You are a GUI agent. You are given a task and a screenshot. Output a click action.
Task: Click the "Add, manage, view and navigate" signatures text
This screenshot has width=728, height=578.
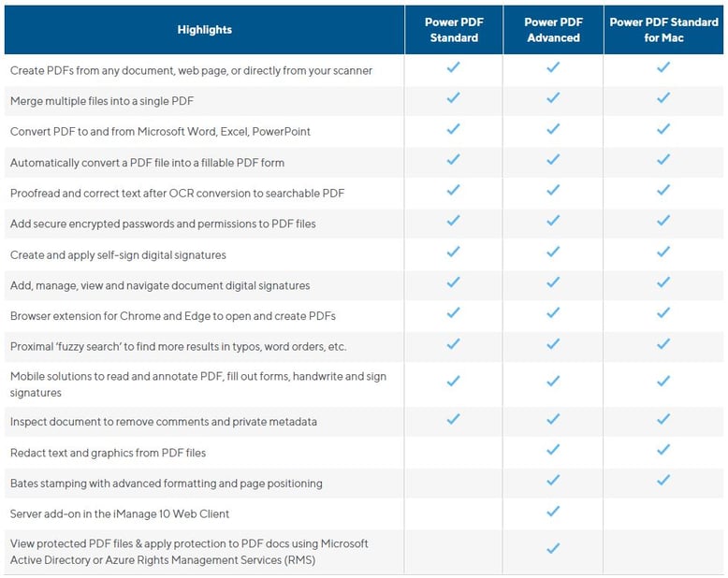point(160,285)
